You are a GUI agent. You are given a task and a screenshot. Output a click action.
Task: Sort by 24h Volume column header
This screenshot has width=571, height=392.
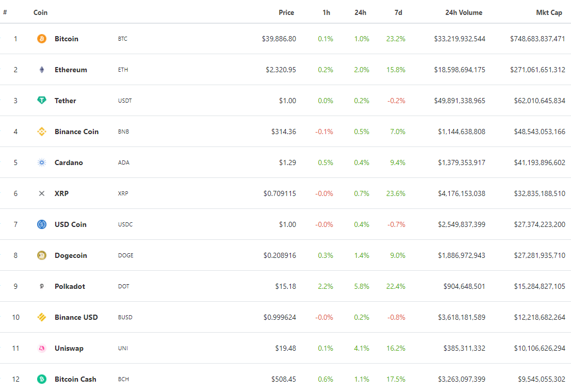[464, 12]
